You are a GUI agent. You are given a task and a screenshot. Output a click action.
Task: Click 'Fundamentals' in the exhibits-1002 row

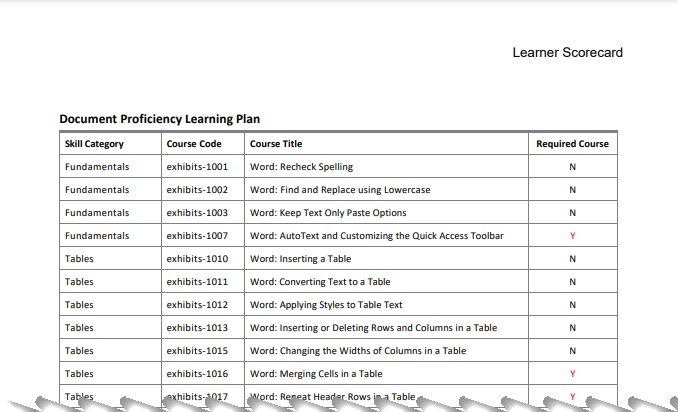[97, 190]
